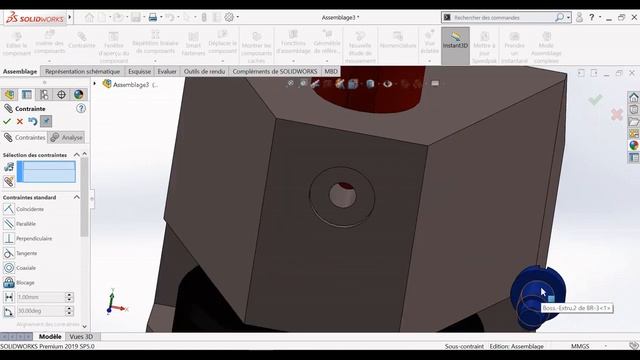Open Contrainte help question mark
Screen dimensions: 640x360
pos(81,109)
